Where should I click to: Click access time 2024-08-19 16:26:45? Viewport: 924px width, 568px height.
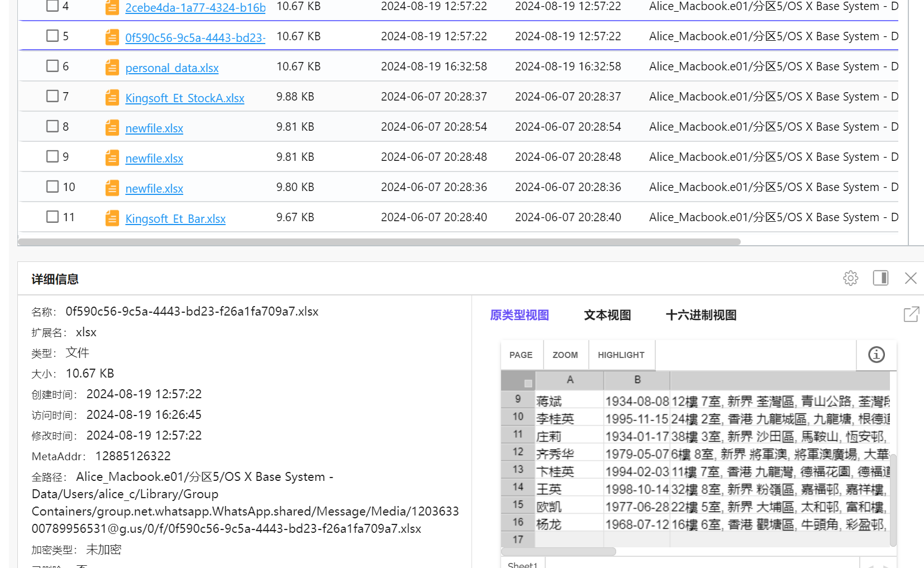pos(144,415)
